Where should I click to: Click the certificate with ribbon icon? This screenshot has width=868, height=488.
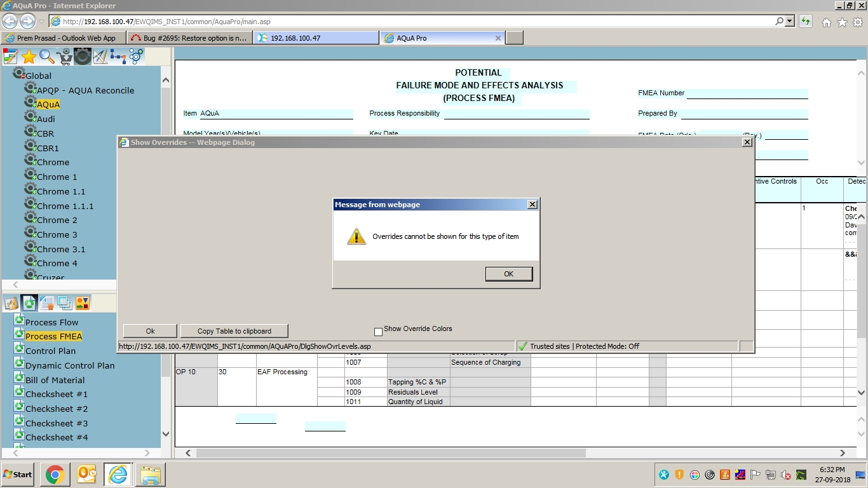(46, 303)
